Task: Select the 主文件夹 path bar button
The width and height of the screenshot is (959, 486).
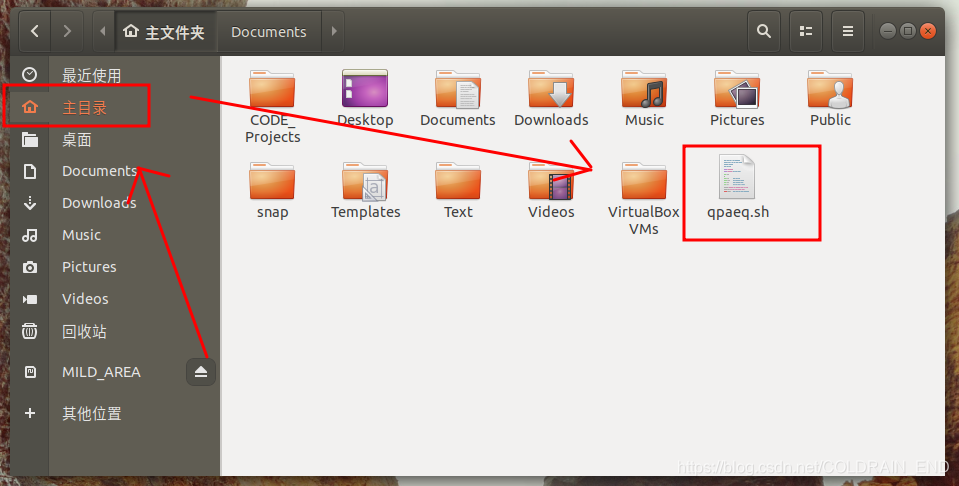Action: pyautogui.click(x=165, y=31)
